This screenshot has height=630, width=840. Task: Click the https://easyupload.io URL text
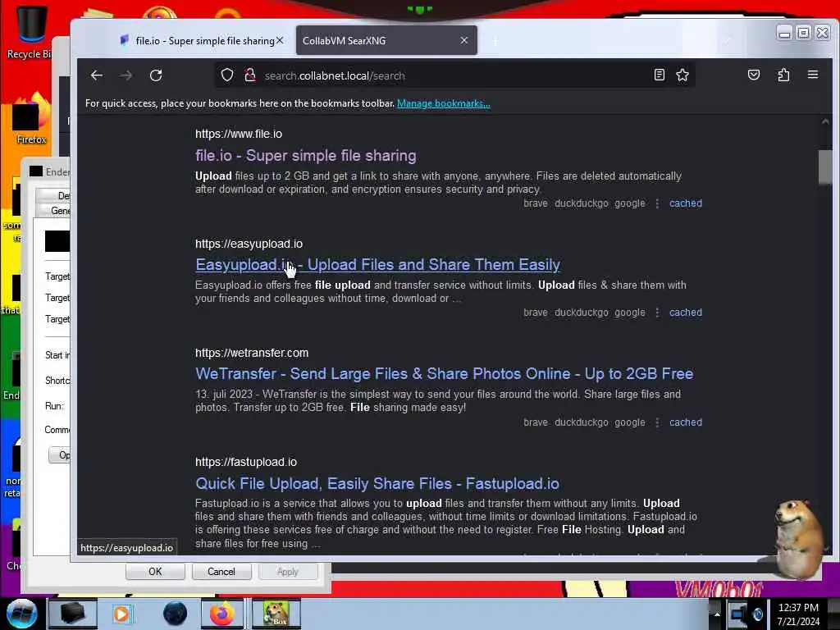249,244
